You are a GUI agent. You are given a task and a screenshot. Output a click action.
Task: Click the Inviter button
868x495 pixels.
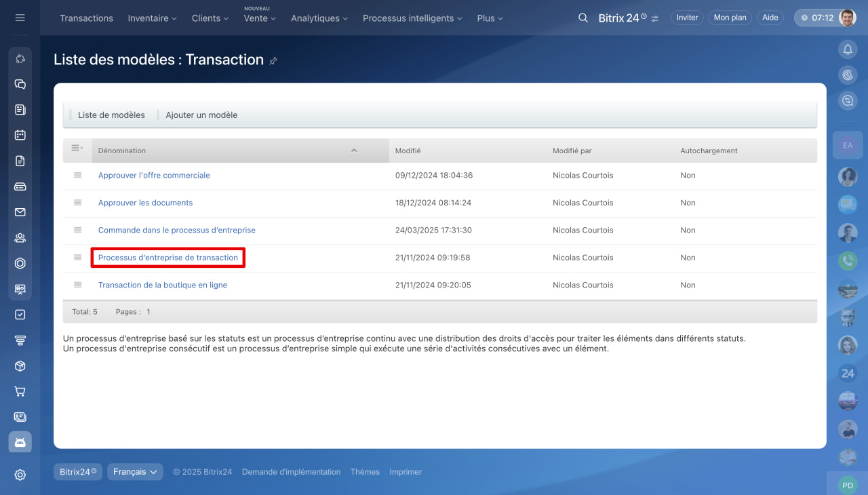[687, 18]
